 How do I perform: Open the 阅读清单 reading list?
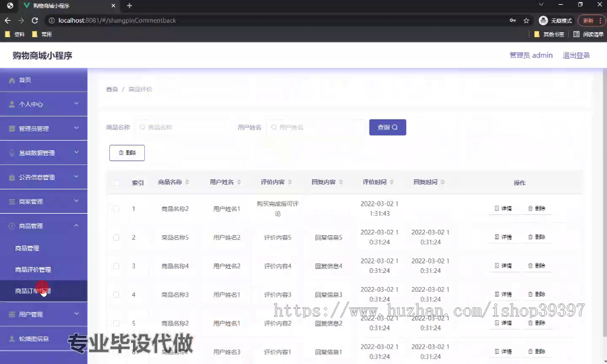(x=588, y=34)
